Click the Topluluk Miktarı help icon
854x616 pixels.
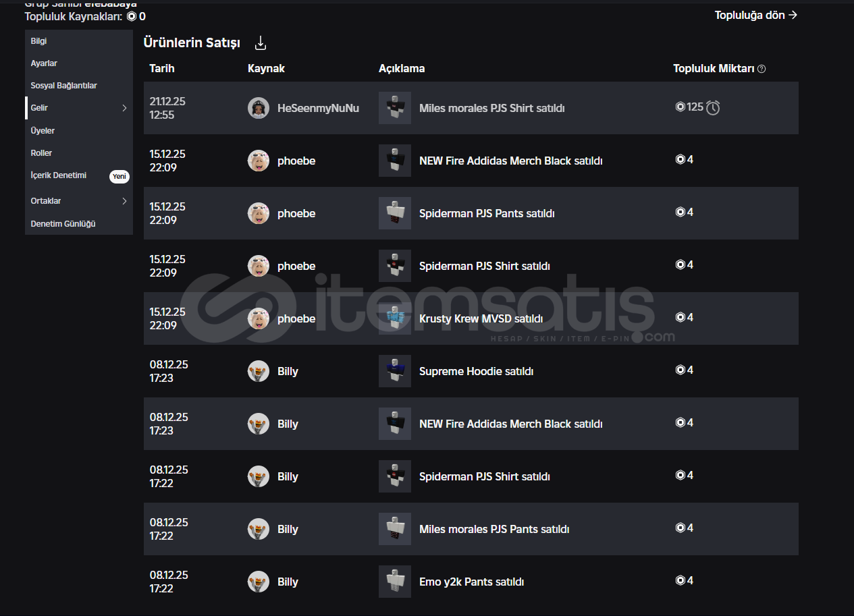pyautogui.click(x=762, y=69)
